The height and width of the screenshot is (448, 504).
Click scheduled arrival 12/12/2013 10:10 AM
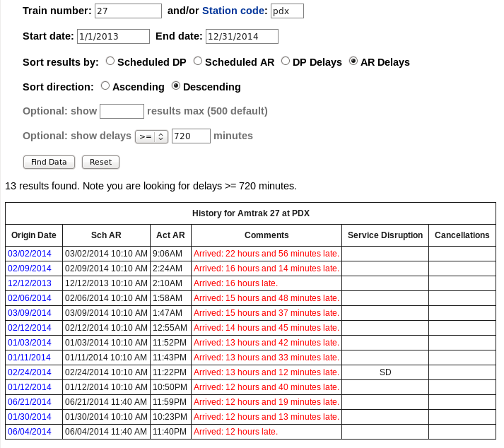(x=106, y=283)
